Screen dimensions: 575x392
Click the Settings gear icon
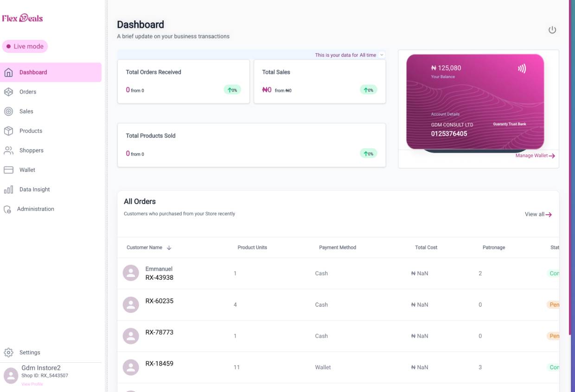[x=8, y=353]
